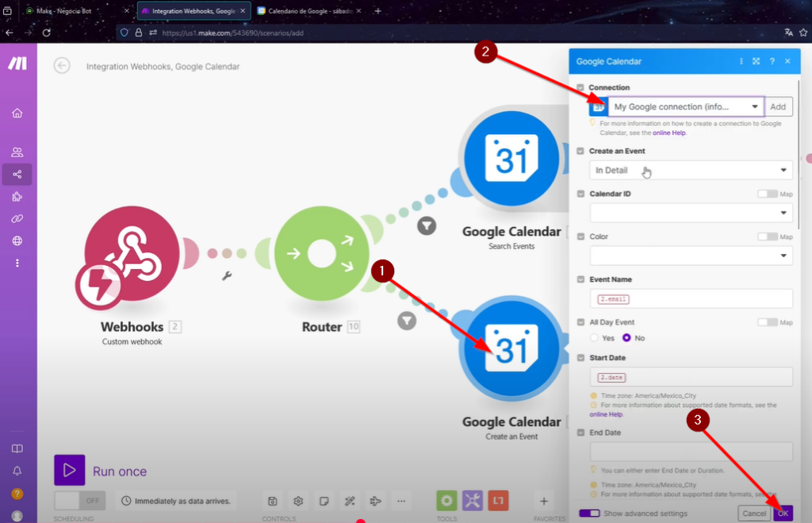Screen dimensions: 812x523
Task: Open the online Help link under Start Date
Action: (606, 414)
